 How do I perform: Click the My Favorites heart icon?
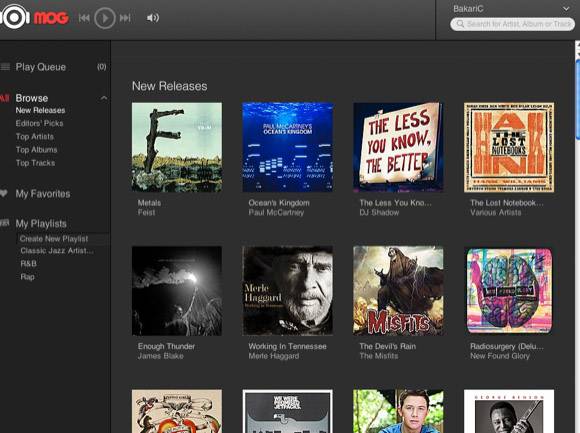tap(4, 193)
